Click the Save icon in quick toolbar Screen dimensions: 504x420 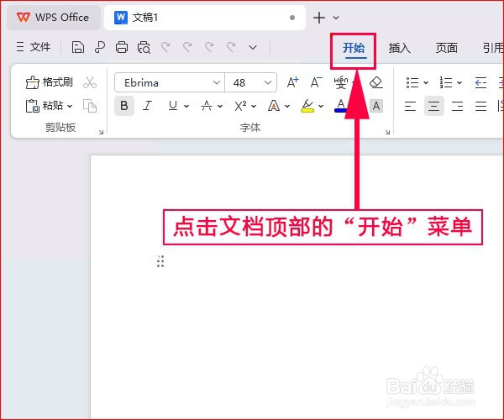[78, 47]
